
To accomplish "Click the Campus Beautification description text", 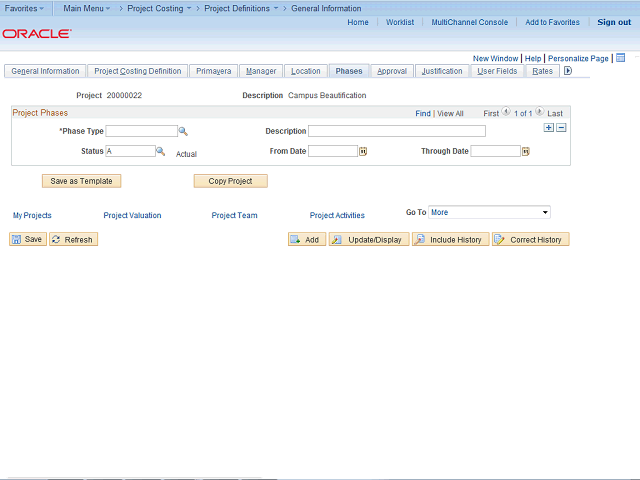I will pos(327,95).
